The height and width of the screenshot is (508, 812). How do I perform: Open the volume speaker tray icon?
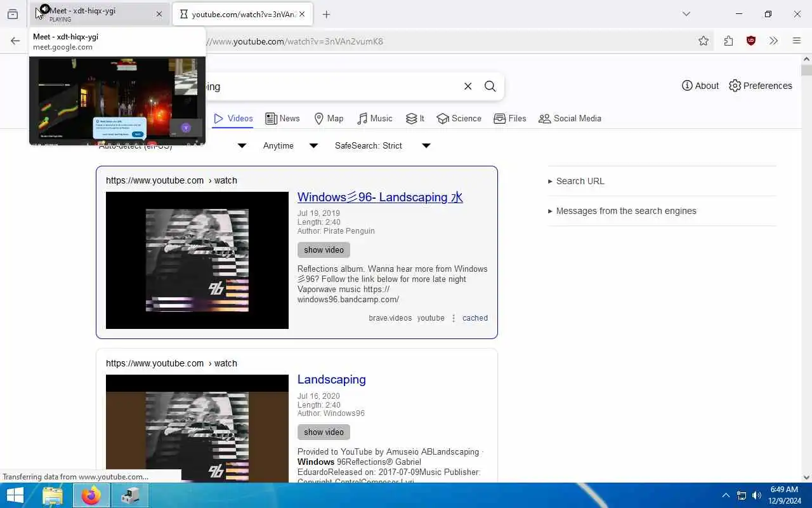pyautogui.click(x=756, y=495)
